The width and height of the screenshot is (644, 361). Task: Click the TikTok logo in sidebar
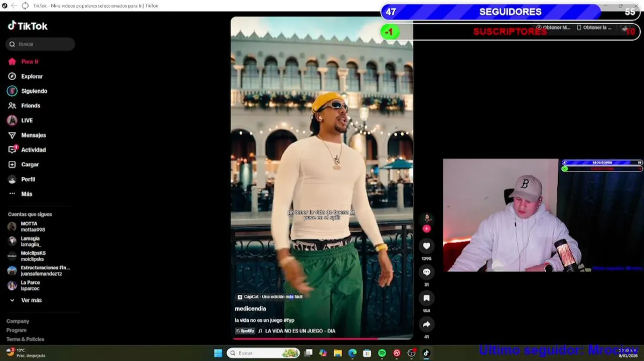[x=28, y=26]
